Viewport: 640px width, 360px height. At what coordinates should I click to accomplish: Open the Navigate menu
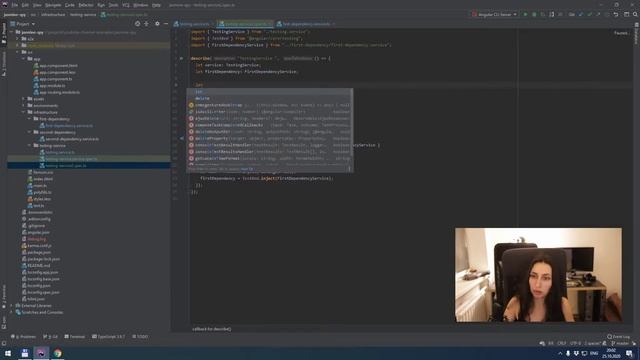point(53,5)
